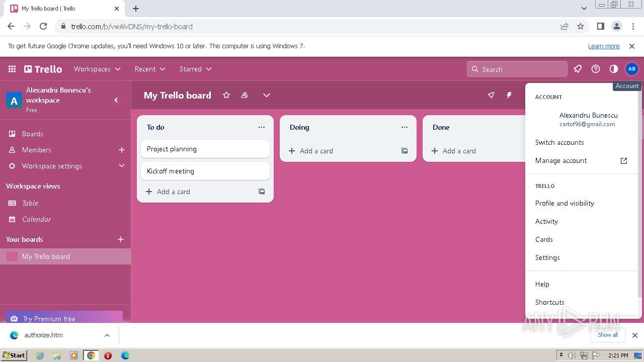
Task: Open the Project planning card
Action: coord(205,149)
